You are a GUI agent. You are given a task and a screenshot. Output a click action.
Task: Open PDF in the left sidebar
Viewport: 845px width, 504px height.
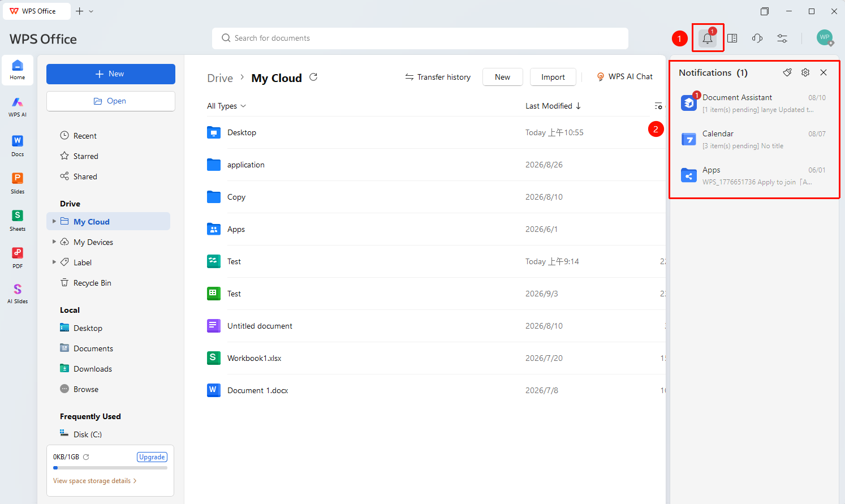18,258
